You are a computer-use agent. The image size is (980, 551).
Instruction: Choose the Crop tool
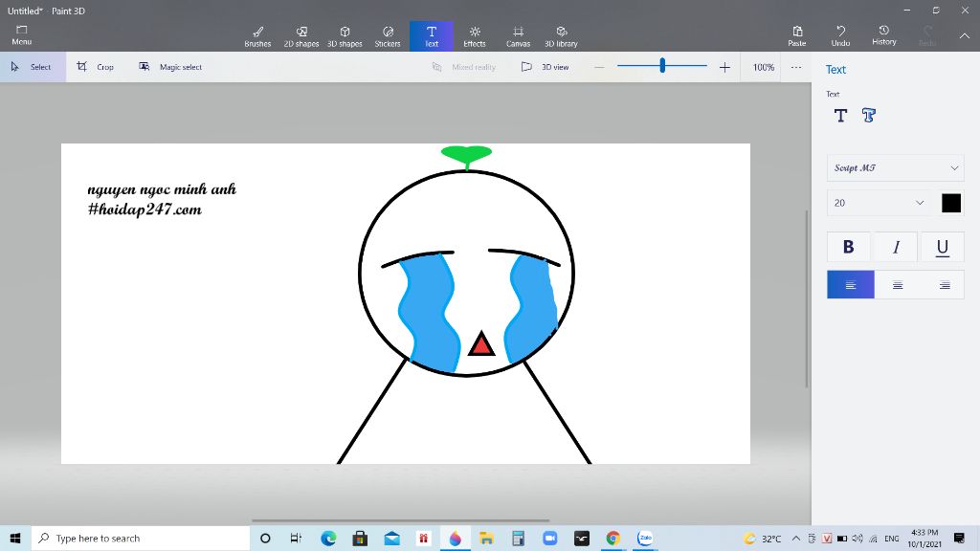pos(95,67)
